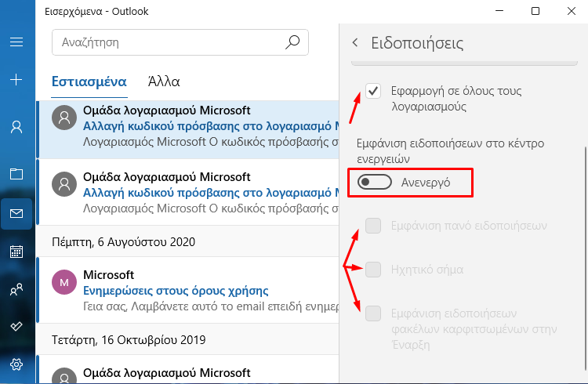588x384 pixels.
Task: Switch to Mail envelope icon
Action: click(16, 214)
